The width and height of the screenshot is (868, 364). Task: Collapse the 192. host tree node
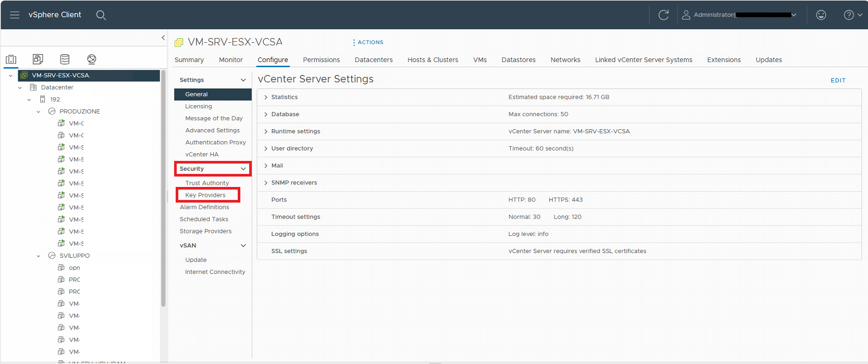tap(29, 99)
